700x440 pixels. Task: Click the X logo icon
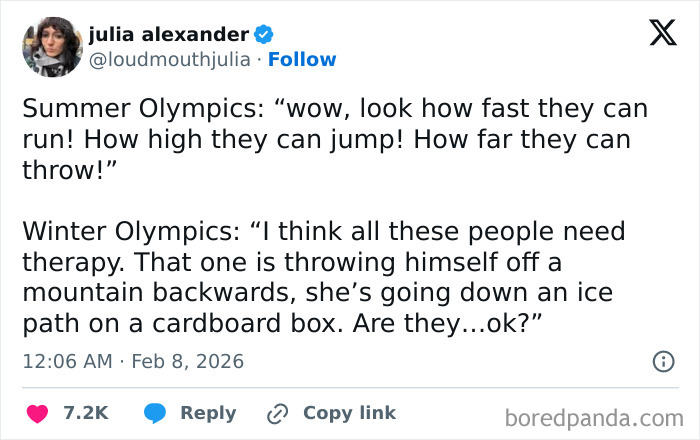click(x=656, y=33)
